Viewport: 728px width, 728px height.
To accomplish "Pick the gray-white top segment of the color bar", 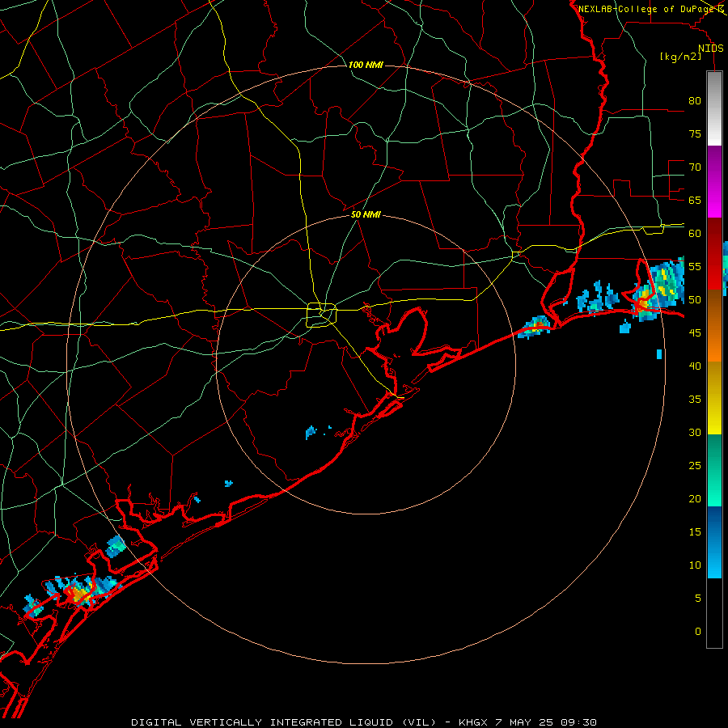I will (714, 108).
